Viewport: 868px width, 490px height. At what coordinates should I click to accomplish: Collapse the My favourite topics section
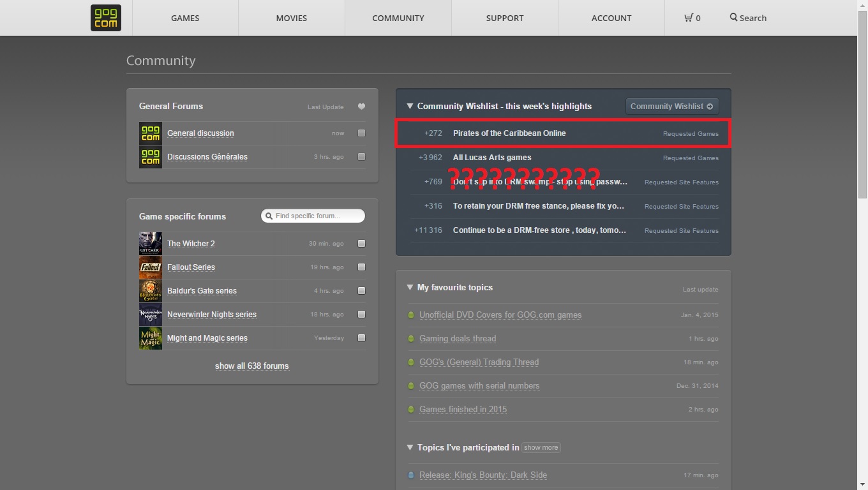[410, 287]
